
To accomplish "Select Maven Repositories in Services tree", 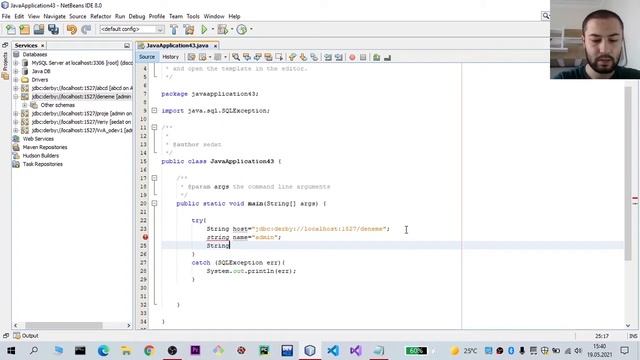I will point(45,147).
